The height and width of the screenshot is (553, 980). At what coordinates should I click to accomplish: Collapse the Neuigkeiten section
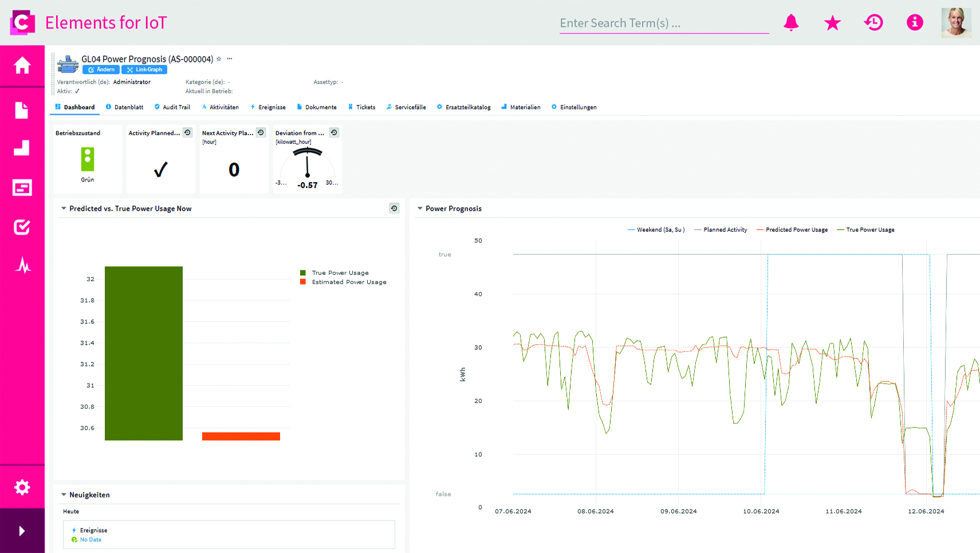pos(64,495)
